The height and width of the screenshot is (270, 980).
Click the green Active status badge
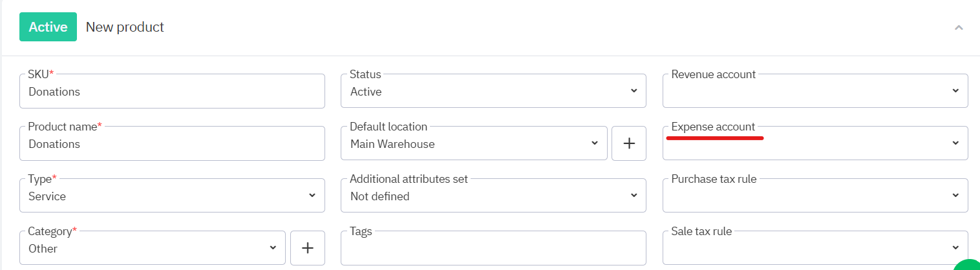48,27
